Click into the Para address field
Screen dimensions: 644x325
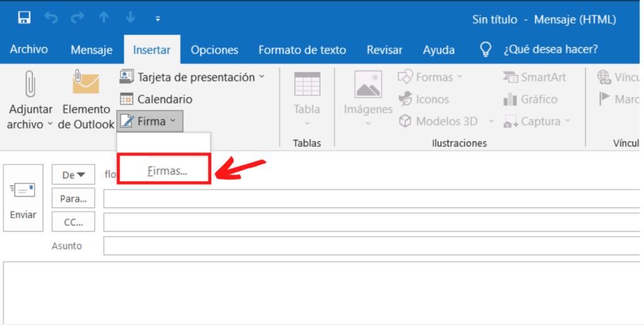click(x=371, y=199)
